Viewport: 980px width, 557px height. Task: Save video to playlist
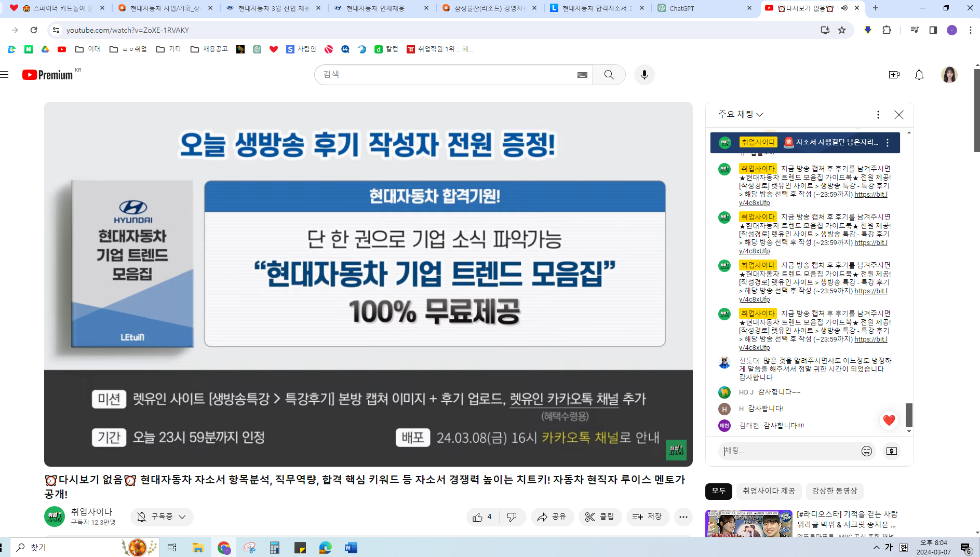[647, 517]
